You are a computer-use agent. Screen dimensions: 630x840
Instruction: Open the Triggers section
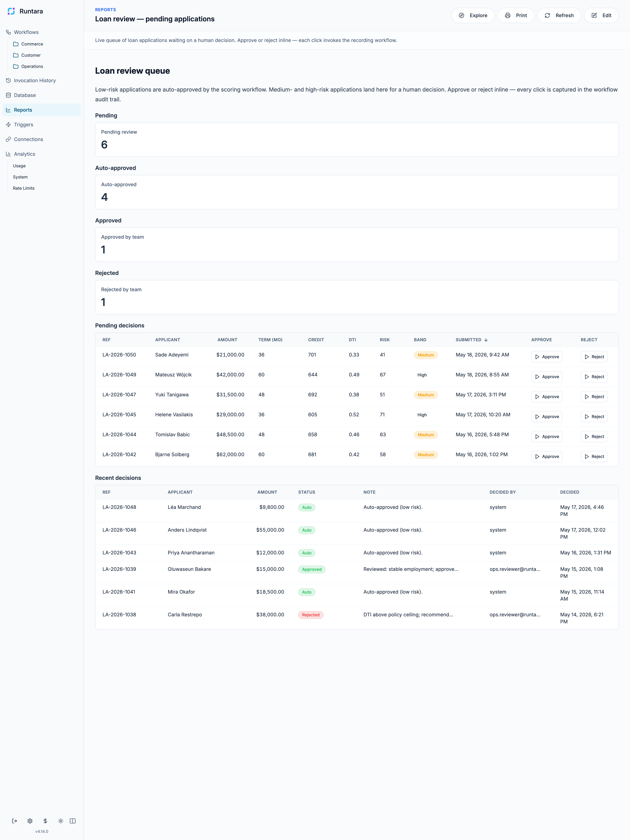(20, 125)
